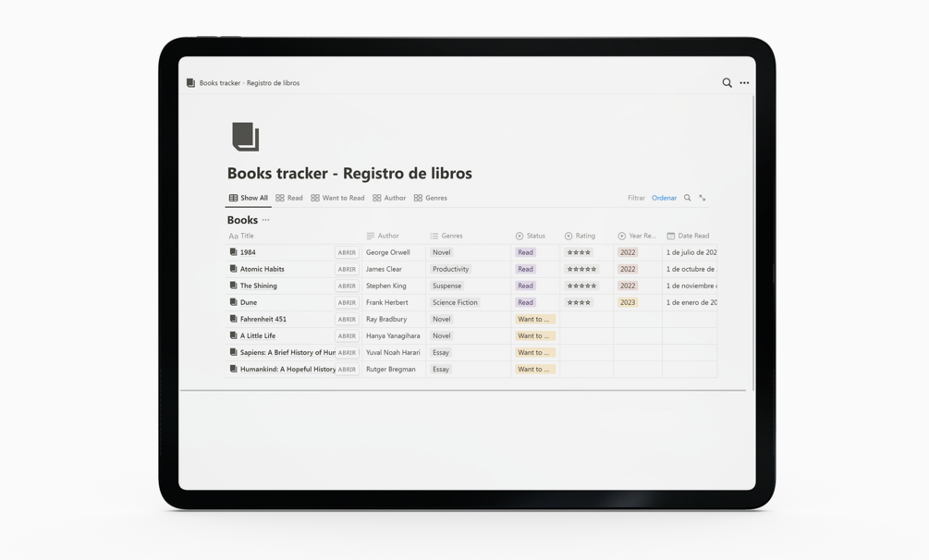Click ABRIR button for 1984
This screenshot has width=929, height=560.
coord(347,252)
